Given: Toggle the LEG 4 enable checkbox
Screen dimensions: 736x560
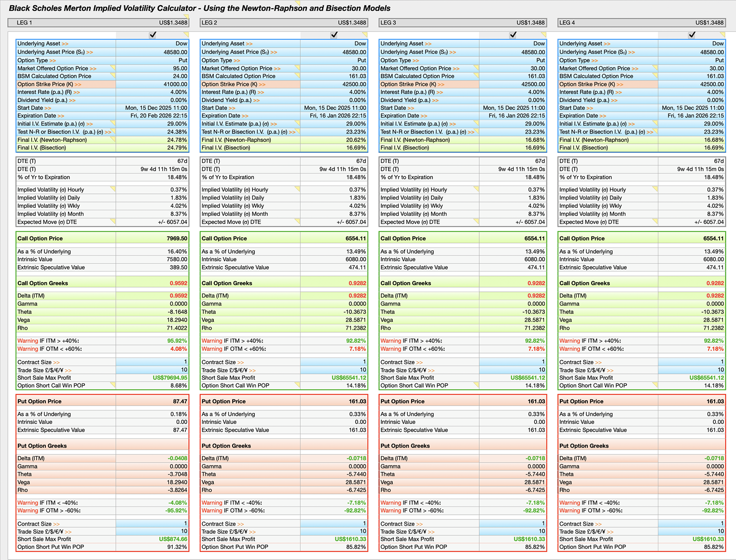Looking at the screenshot, I should coord(692,35).
